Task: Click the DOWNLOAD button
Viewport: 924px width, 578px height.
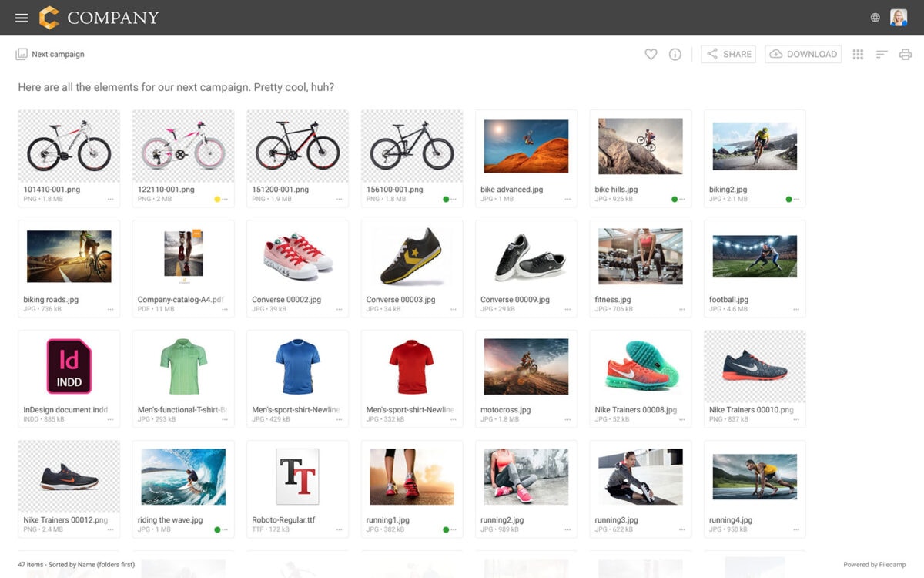Action: [803, 54]
